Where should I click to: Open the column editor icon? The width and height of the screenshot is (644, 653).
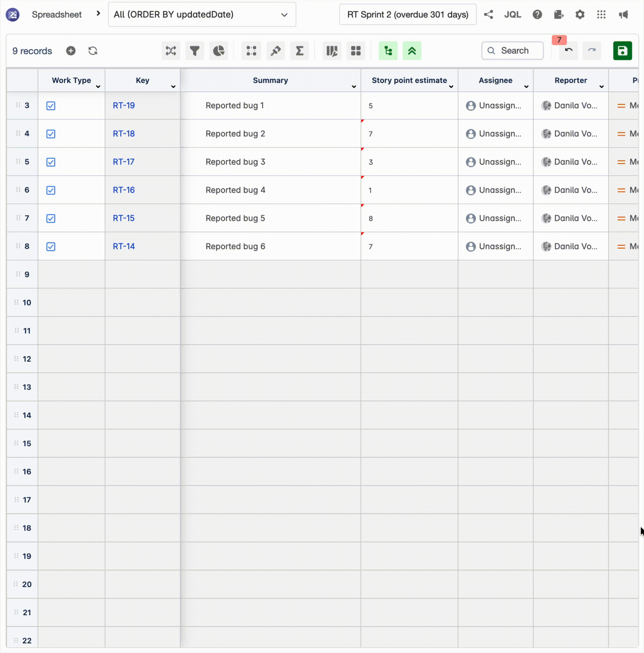tap(332, 51)
